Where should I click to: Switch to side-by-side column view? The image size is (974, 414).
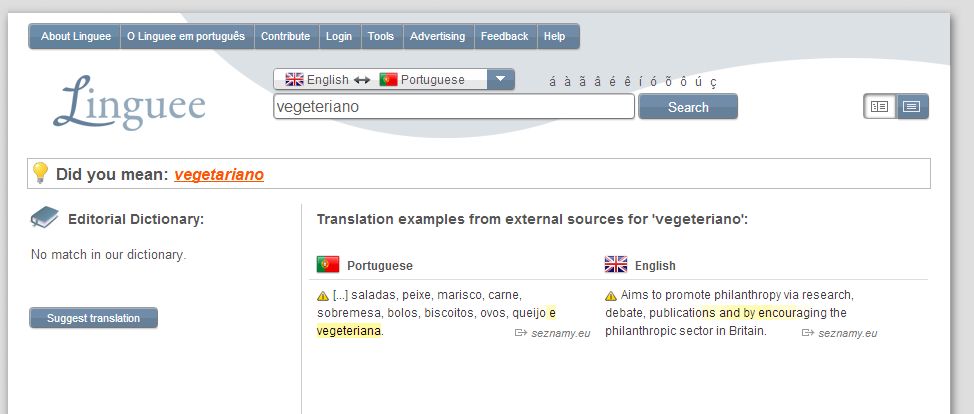[880, 106]
